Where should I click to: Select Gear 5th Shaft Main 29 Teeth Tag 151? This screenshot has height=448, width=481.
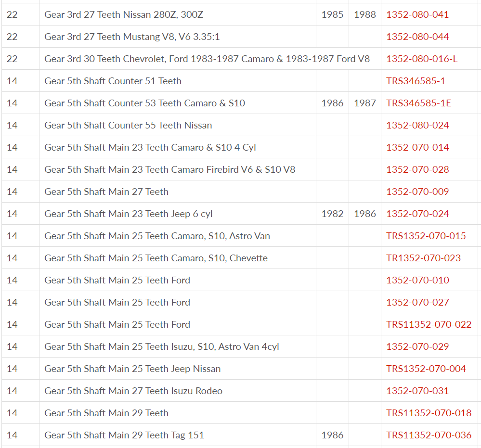[124, 435]
